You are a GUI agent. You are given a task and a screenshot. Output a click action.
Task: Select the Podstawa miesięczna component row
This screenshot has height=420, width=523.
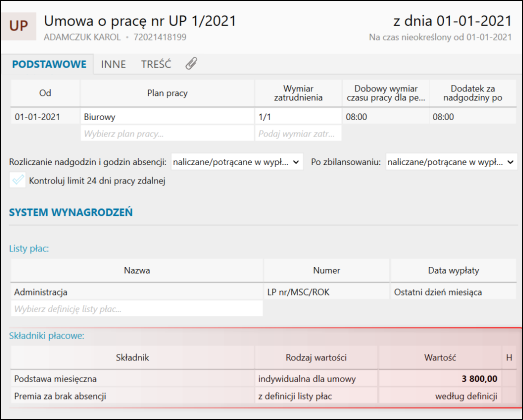pyautogui.click(x=264, y=379)
